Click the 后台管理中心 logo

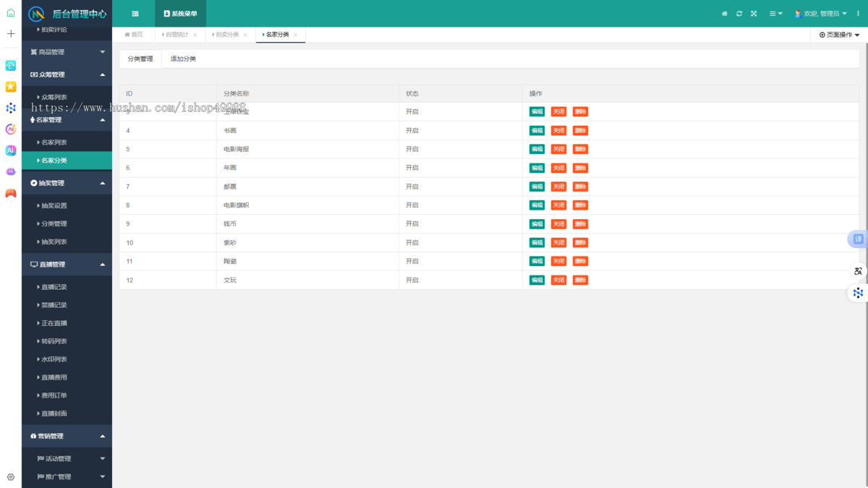(67, 14)
